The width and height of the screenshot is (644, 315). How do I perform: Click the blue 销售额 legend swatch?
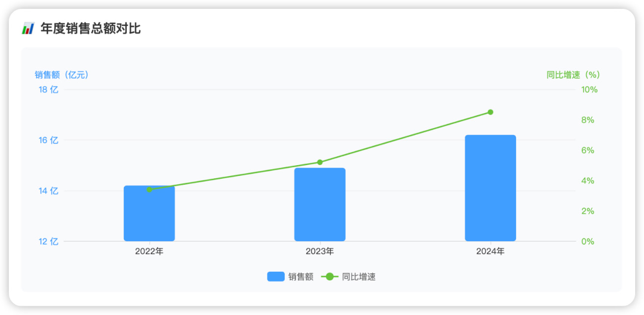coord(276,277)
